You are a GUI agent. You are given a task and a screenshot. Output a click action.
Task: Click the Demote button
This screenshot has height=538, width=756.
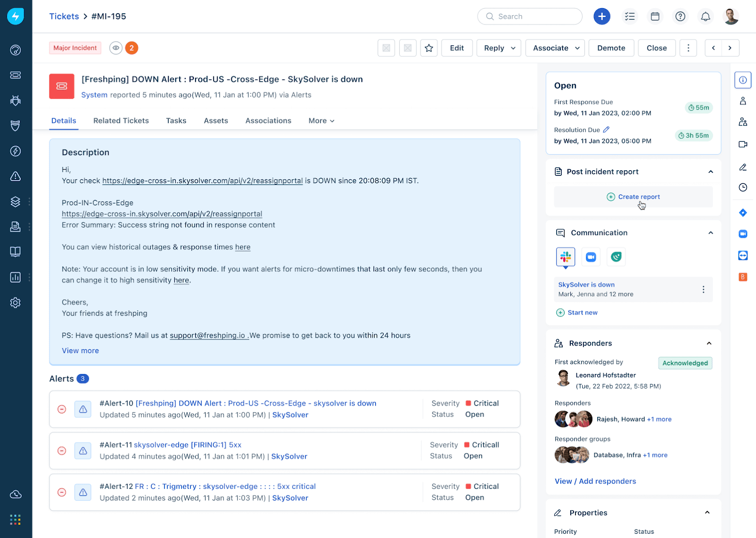[x=611, y=48]
